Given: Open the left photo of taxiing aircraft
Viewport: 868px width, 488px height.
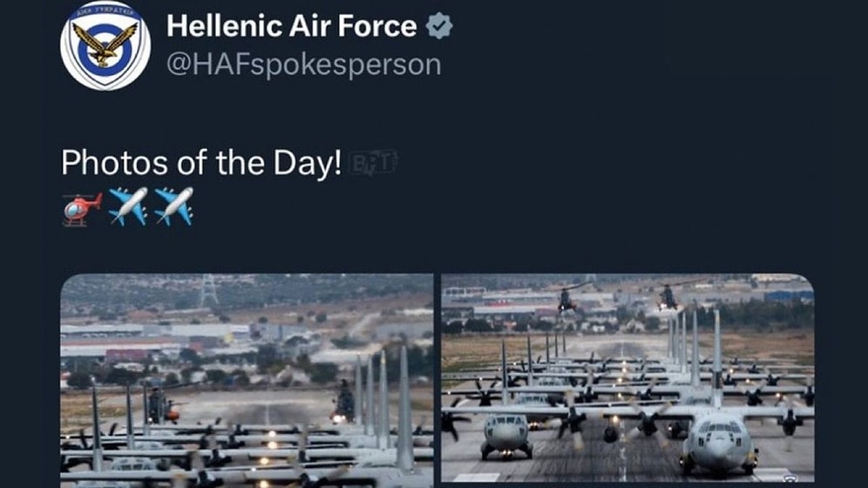Looking at the screenshot, I should coord(247,380).
